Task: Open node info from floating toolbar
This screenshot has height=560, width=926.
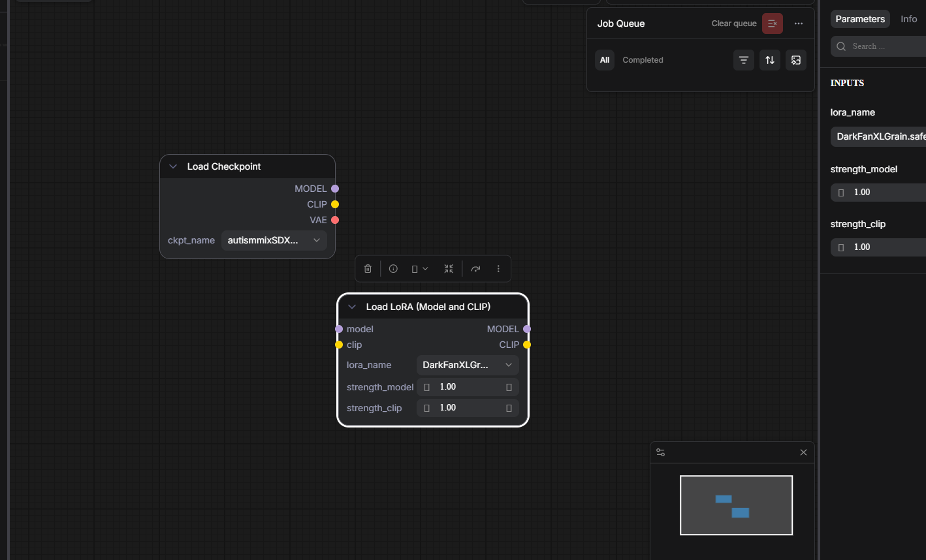Action: coord(393,269)
